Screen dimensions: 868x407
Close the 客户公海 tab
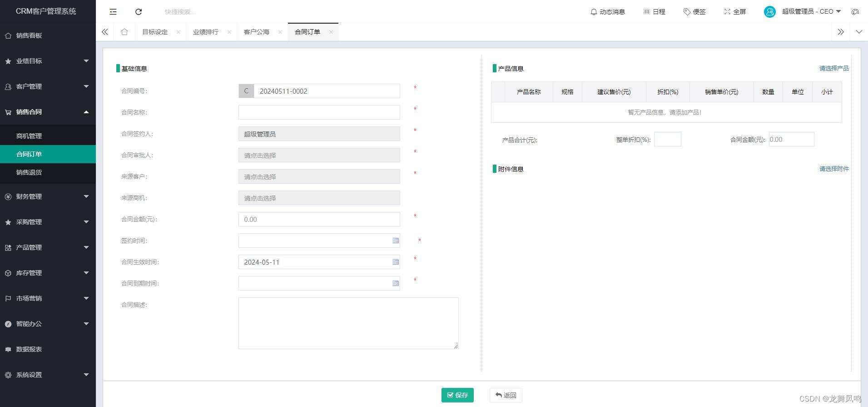coord(280,32)
